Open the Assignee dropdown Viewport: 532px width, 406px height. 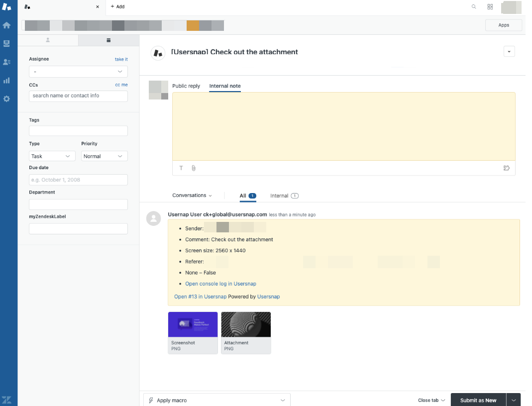[x=78, y=72]
